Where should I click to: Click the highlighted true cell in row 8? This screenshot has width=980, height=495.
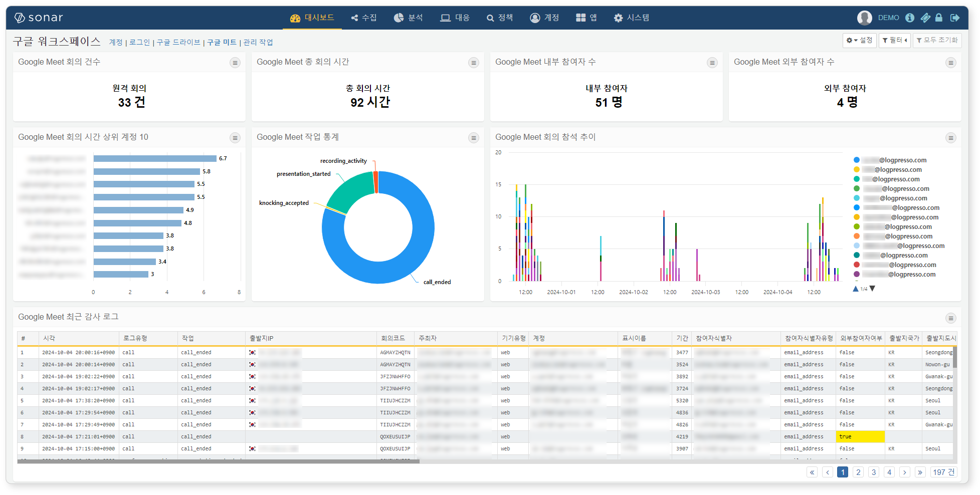(x=860, y=437)
